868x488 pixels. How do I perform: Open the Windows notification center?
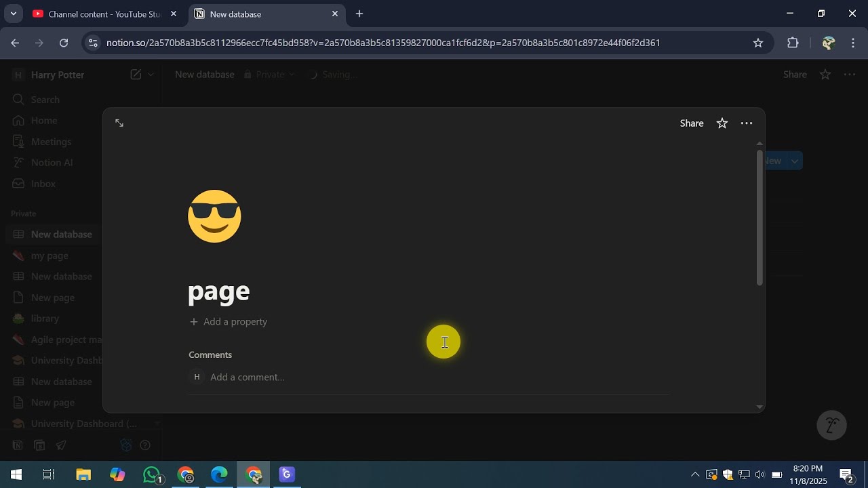tap(846, 474)
